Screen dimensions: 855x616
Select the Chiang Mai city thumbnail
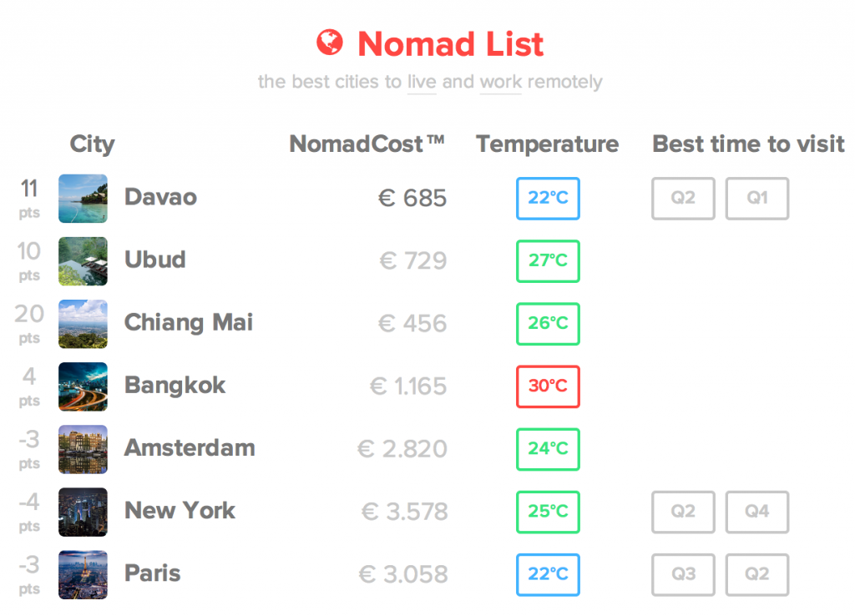[x=83, y=324]
